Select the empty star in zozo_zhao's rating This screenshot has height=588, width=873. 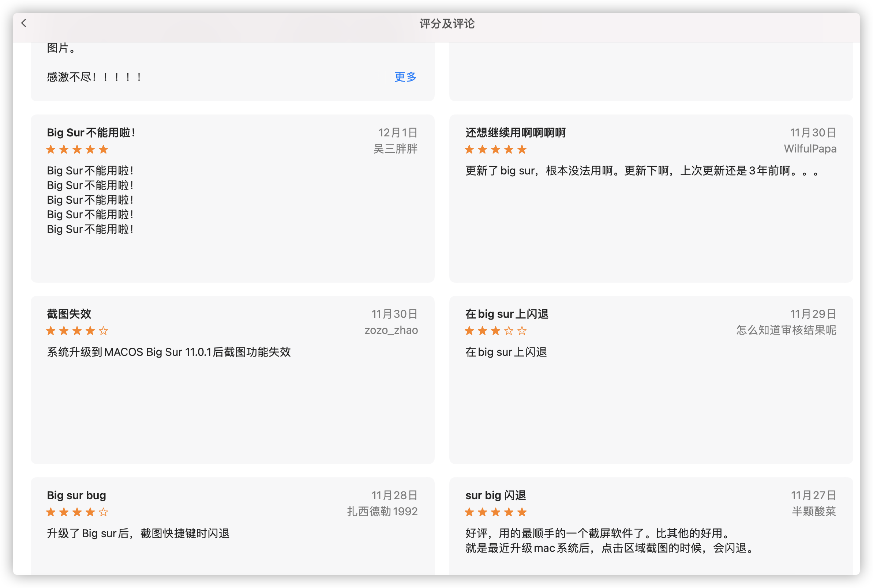104,330
